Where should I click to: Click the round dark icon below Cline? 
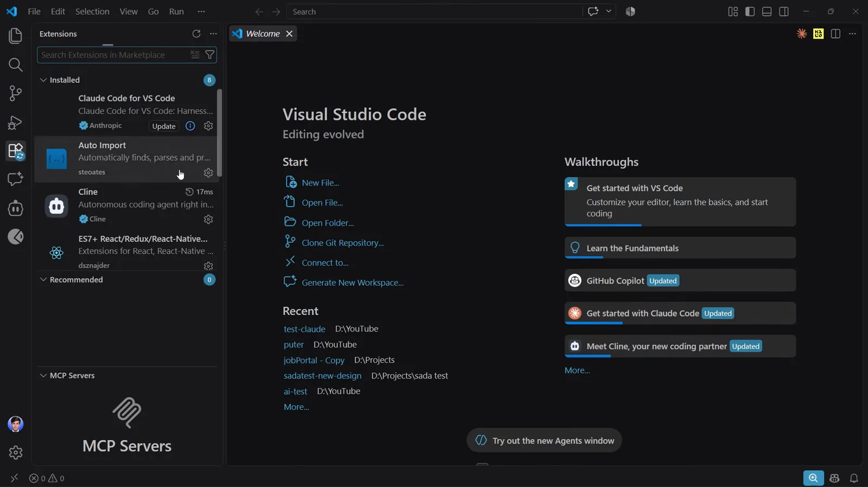coord(15,237)
